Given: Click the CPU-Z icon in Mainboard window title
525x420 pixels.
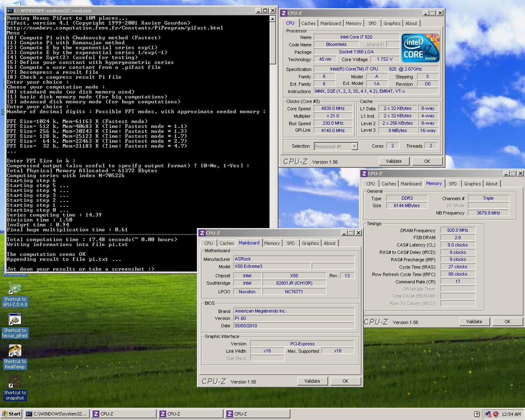Looking at the screenshot, I should coord(202,233).
